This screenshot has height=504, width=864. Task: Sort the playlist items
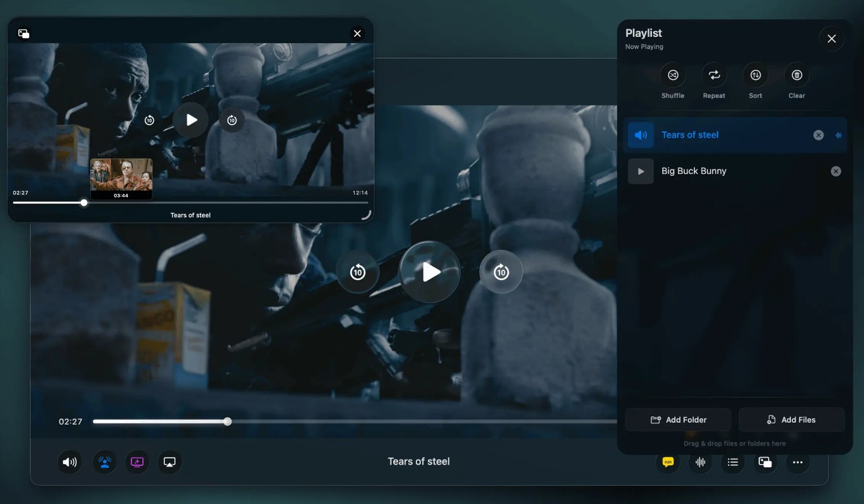(755, 74)
